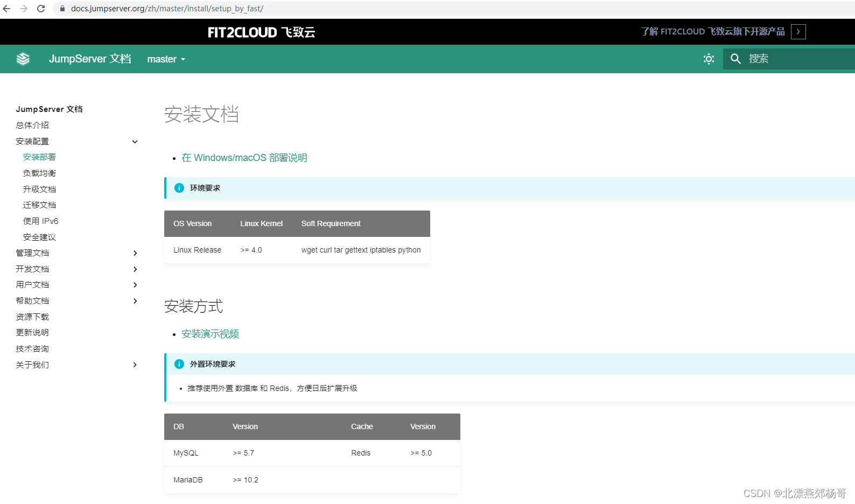The height and width of the screenshot is (504, 855).
Task: Click the Soft Requirement column header
Action: (x=331, y=223)
